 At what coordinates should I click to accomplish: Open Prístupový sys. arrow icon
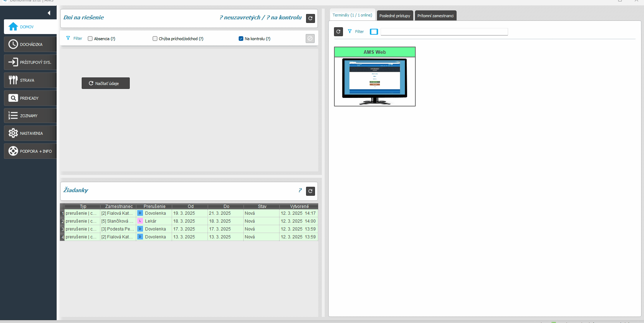click(13, 62)
